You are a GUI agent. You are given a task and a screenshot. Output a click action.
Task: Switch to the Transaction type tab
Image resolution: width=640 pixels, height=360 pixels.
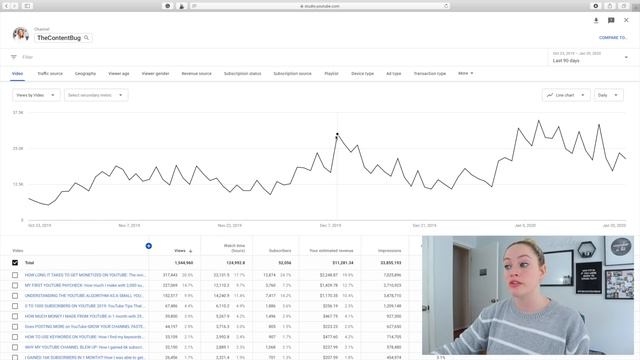(430, 73)
